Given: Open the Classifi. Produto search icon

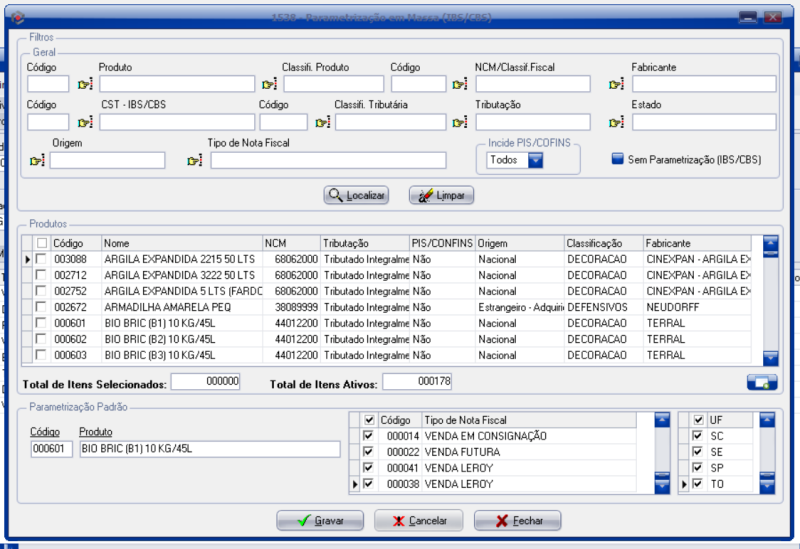Looking at the screenshot, I should click(x=269, y=84).
